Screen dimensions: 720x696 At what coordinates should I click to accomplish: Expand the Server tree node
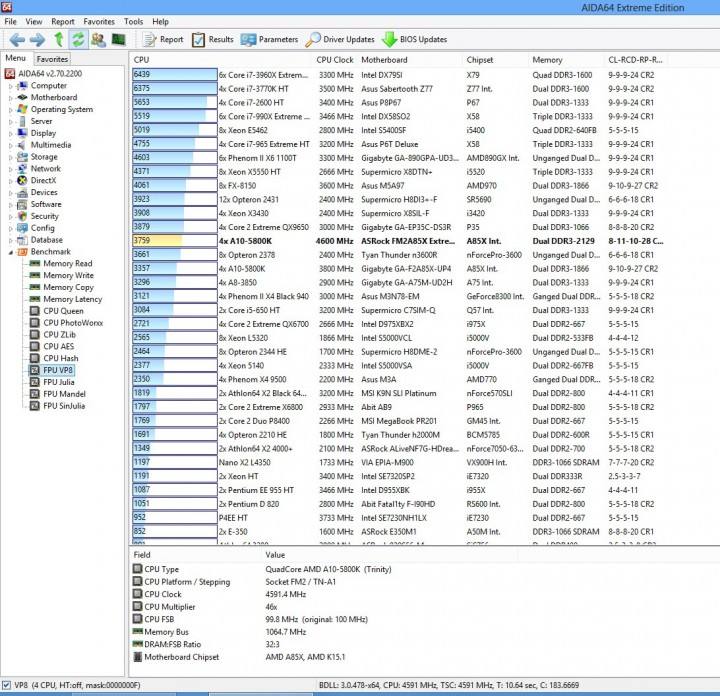[11, 122]
